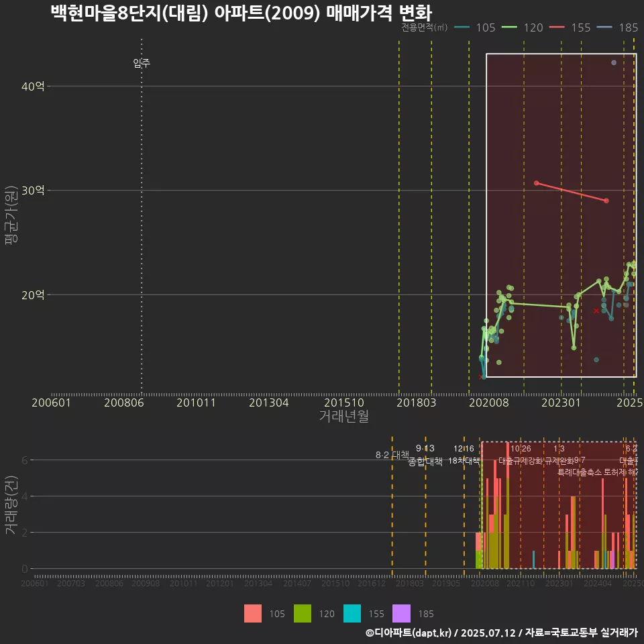The height and width of the screenshot is (644, 644).
Task: Click 200703 on the volume chart x-axis
Action: [x=71, y=583]
